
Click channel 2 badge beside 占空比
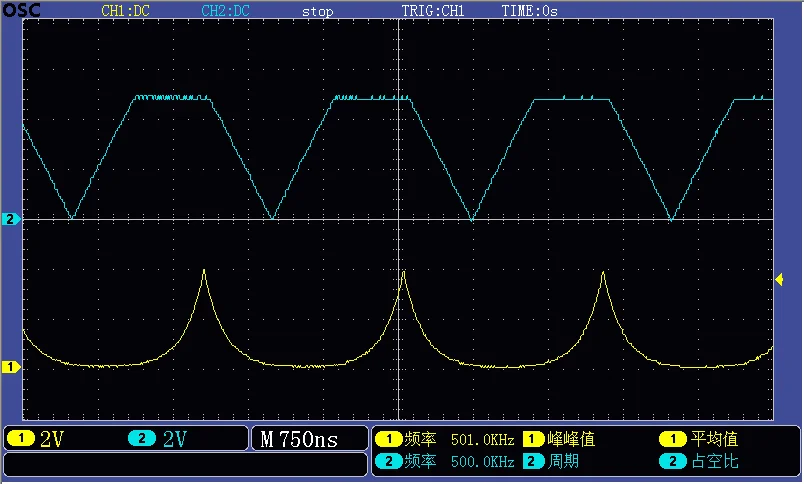673,461
